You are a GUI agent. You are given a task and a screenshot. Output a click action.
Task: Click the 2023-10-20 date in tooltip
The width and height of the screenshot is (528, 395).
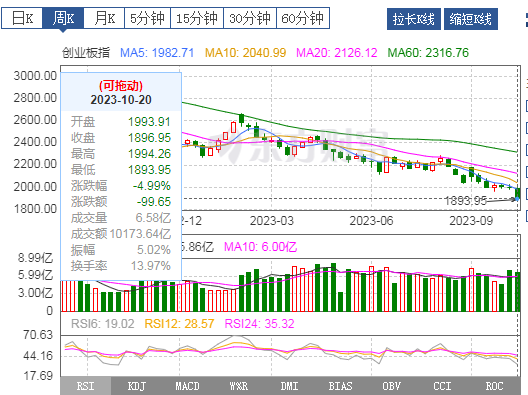[x=121, y=100]
